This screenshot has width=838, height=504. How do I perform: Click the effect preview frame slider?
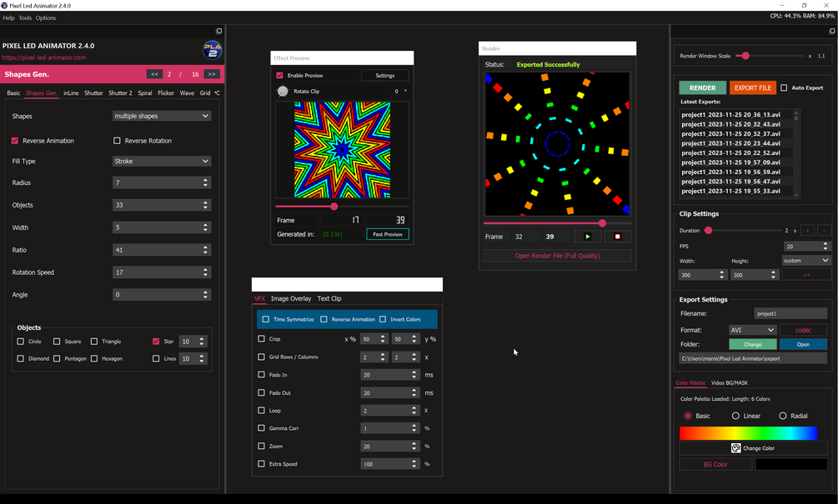coord(342,207)
